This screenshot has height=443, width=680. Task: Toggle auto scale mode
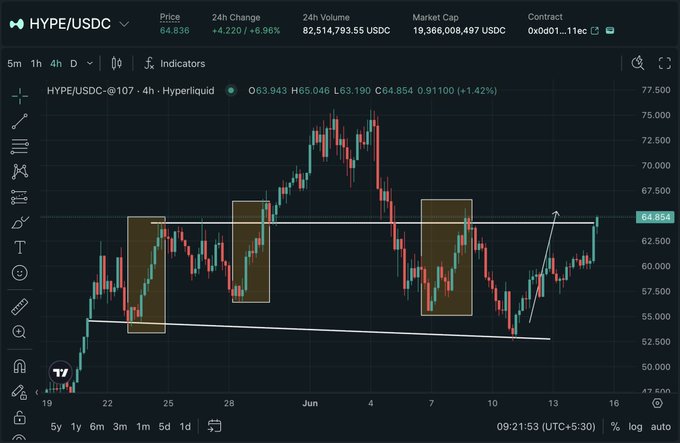pos(660,427)
